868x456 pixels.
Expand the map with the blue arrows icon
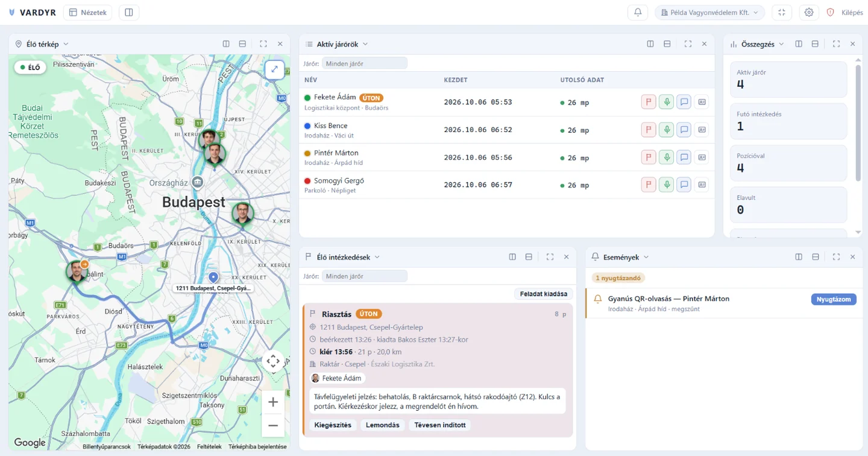click(x=274, y=69)
